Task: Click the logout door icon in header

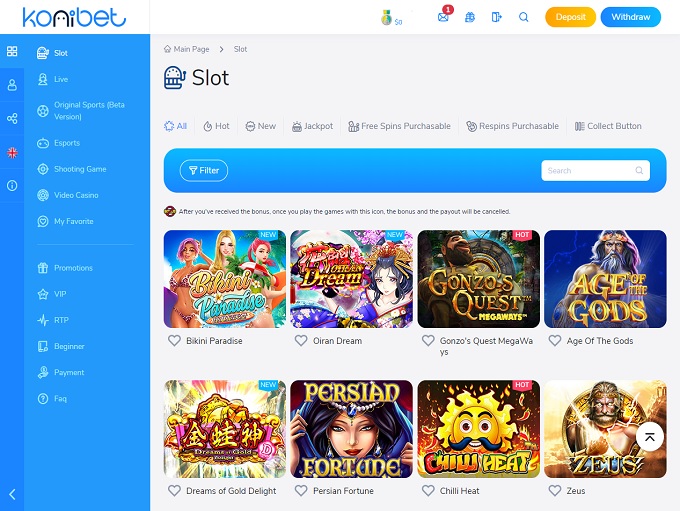Action: (497, 17)
